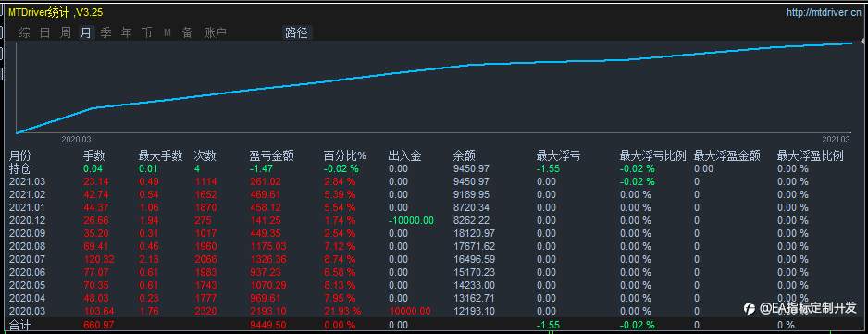Select the 合计 total row label
The height and width of the screenshot is (334, 868).
(20, 325)
